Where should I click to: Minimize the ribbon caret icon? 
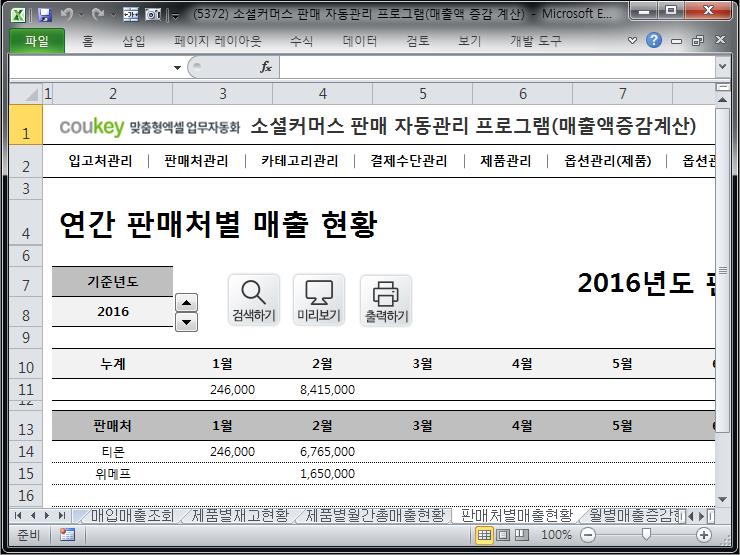pyautogui.click(x=632, y=41)
